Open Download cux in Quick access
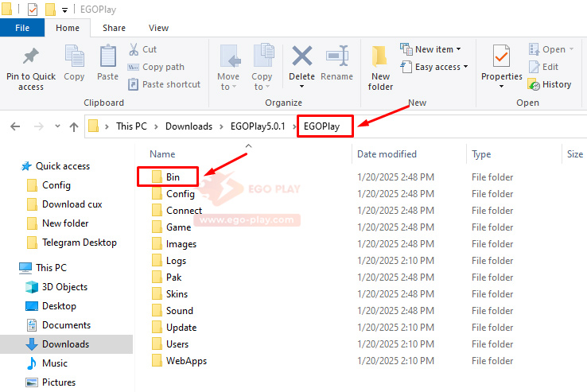This screenshot has width=587, height=392. [64, 204]
